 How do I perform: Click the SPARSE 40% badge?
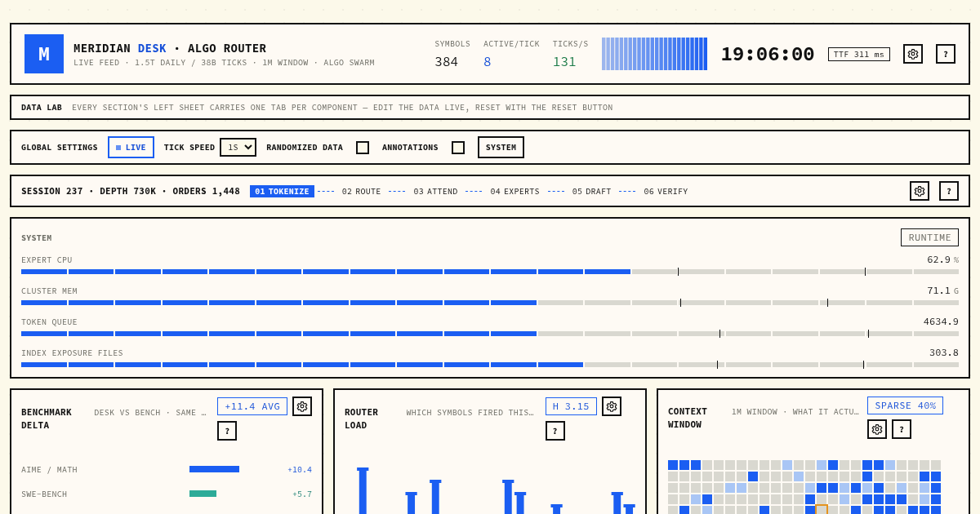click(905, 405)
